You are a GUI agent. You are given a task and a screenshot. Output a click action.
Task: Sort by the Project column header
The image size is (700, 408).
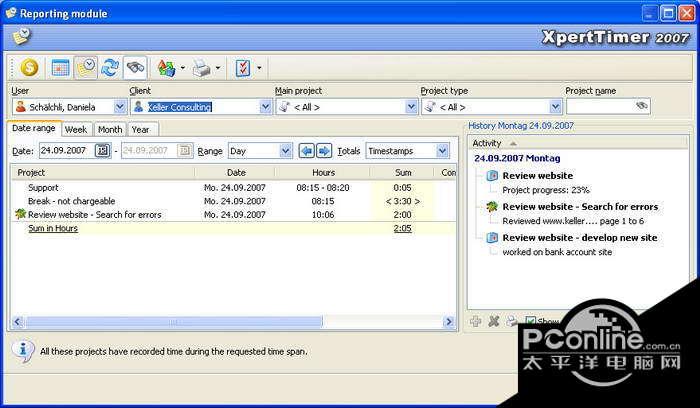tap(103, 172)
